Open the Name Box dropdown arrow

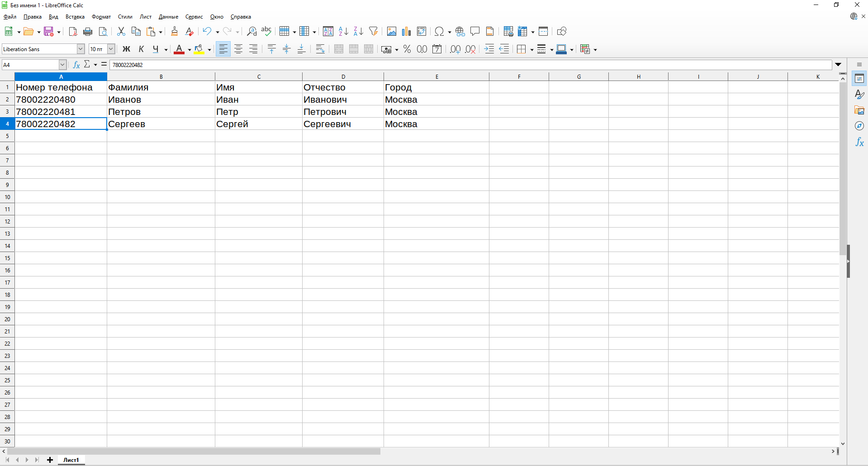tap(62, 65)
